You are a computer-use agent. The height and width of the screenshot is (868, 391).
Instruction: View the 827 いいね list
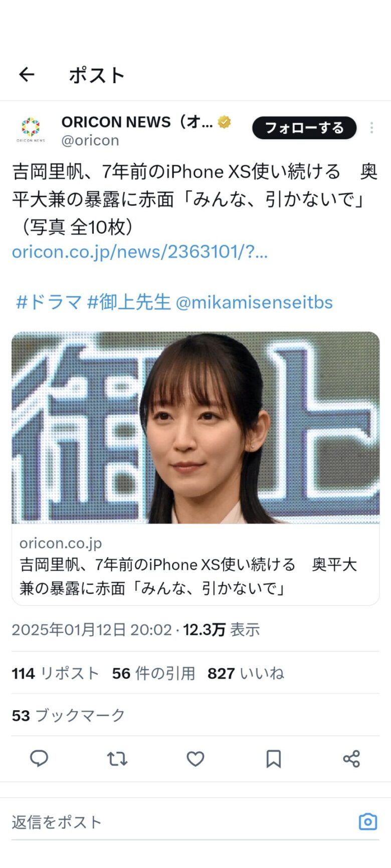246,673
